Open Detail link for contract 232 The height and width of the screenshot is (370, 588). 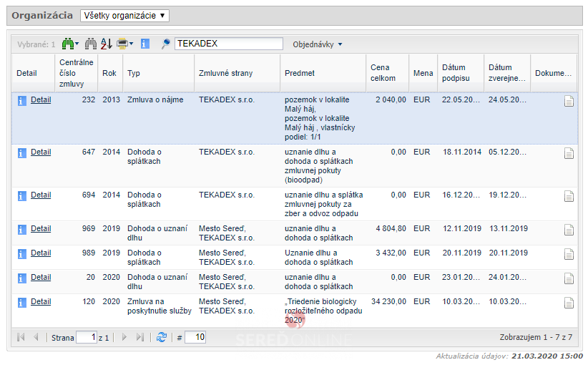point(41,99)
